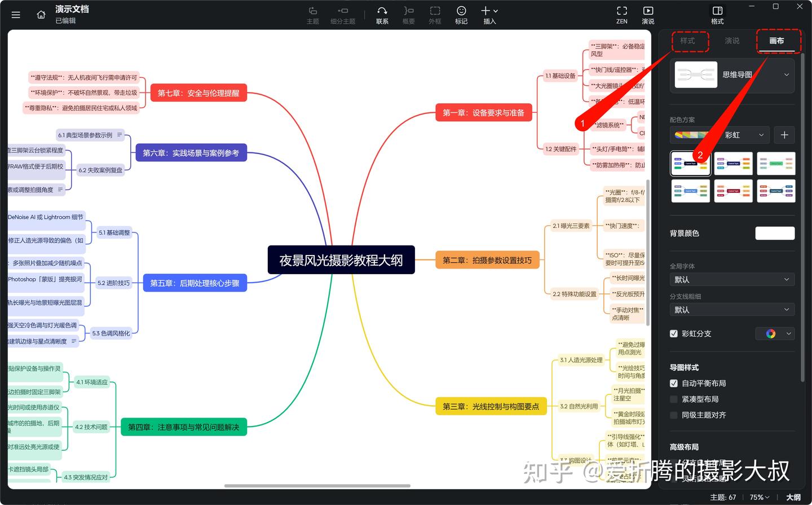Set the 背景颜色 background color swatch
This screenshot has height=505, width=812.
tap(775, 233)
